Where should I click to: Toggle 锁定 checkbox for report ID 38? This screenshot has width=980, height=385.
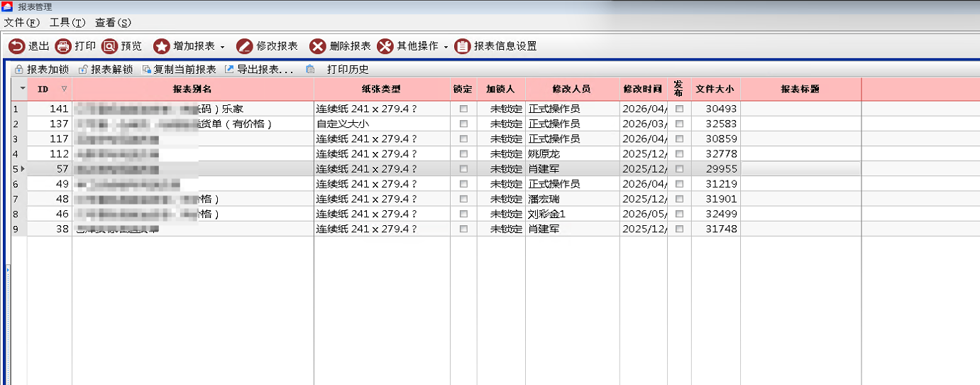[x=463, y=229]
